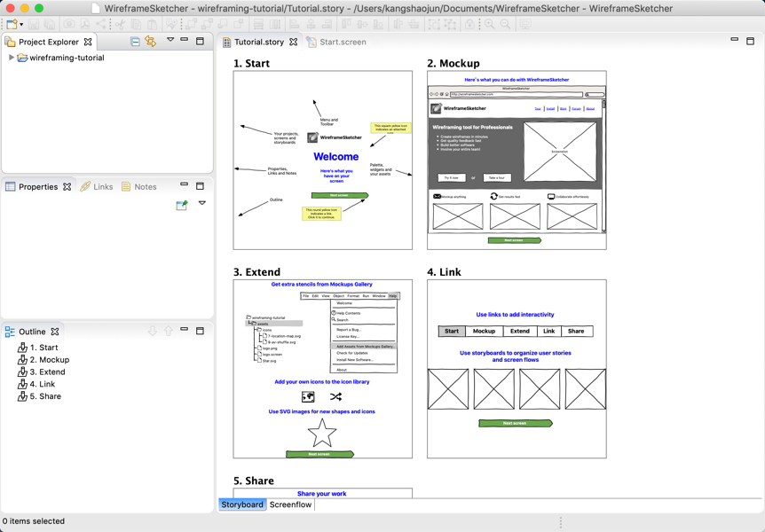Select the Outline view tab
This screenshot has height=532, width=765.
click(x=32, y=332)
